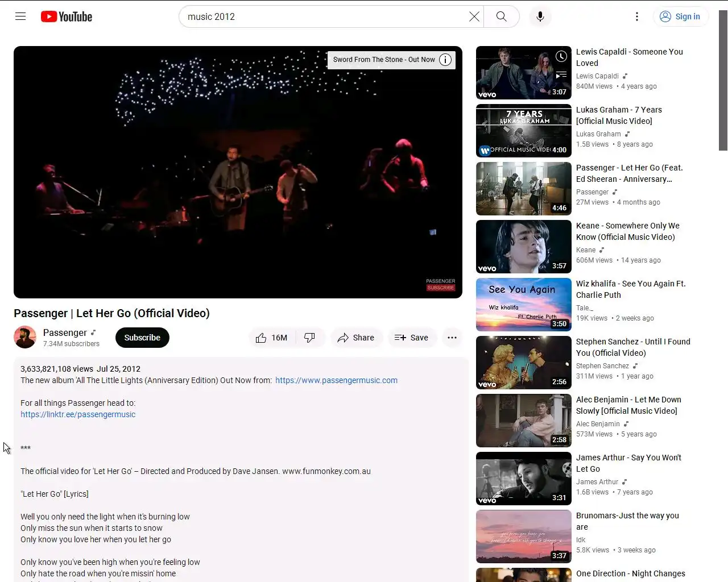Screen dimensions: 728x582
Task: Open Keane Somewhere Only We Know title
Action: (x=628, y=231)
